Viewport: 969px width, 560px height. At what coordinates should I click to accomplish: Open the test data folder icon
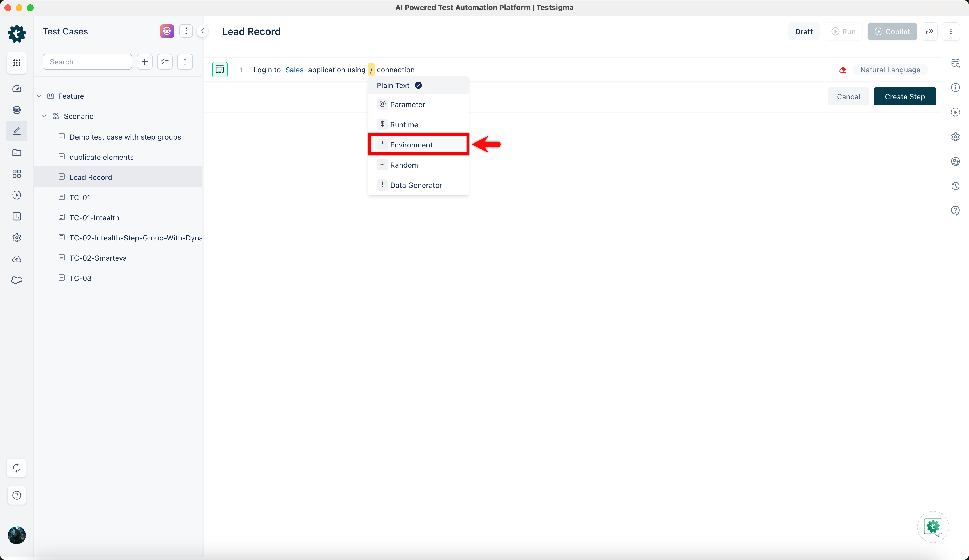tap(17, 152)
